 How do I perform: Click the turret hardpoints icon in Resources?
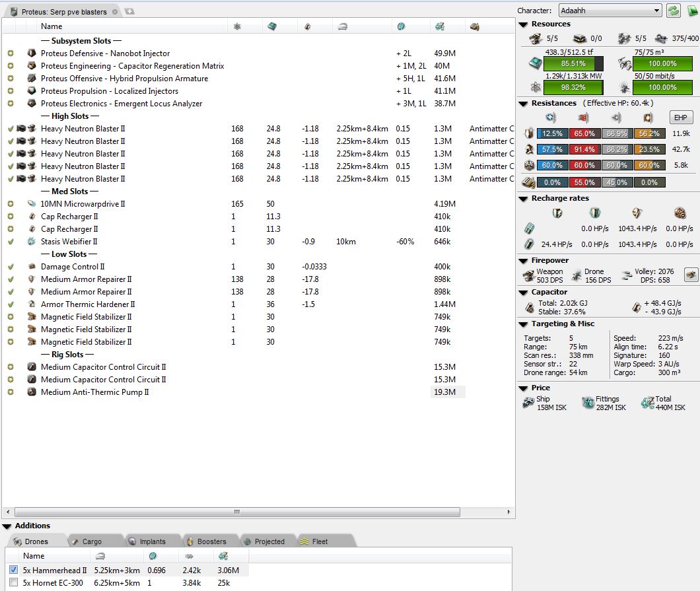pos(536,39)
